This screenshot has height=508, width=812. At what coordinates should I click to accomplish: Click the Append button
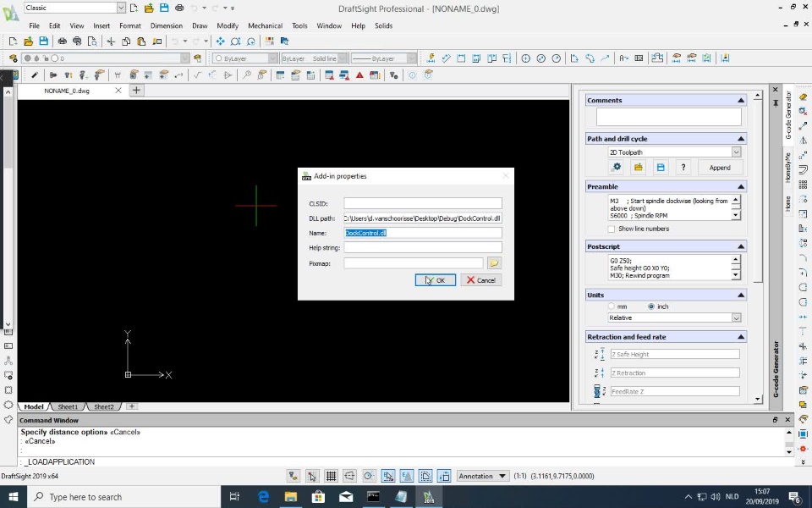tap(720, 168)
